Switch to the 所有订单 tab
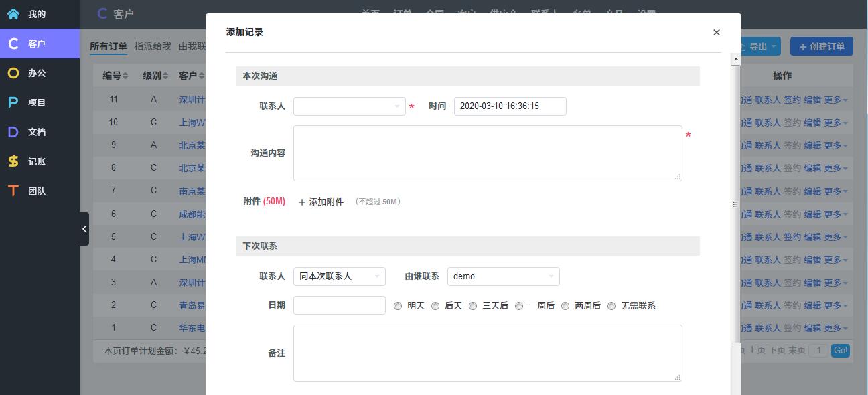 108,46
